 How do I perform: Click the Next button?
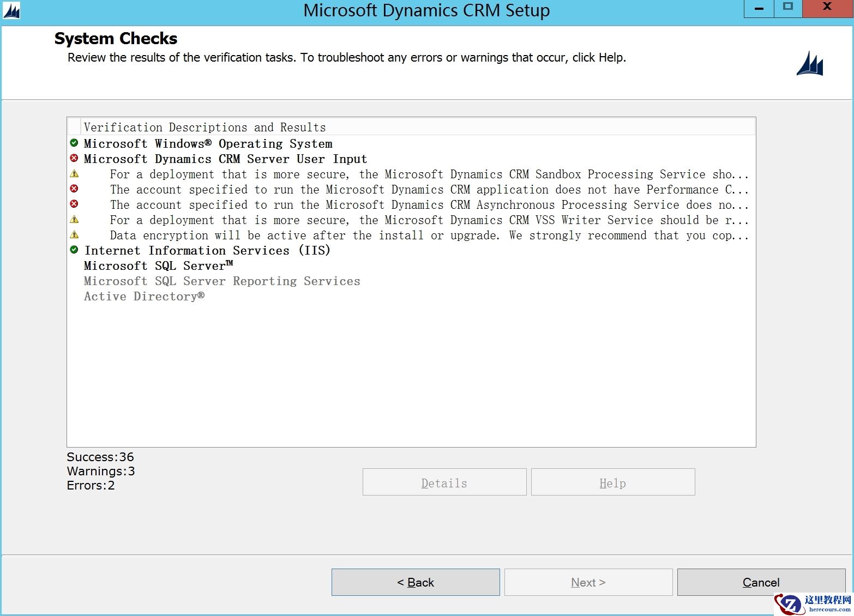click(588, 582)
